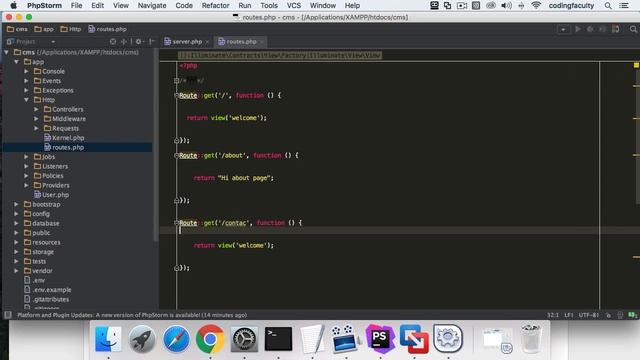Click the Debug bug icon in toolbar
Viewport: 640px width, 360px height.
tap(590, 29)
